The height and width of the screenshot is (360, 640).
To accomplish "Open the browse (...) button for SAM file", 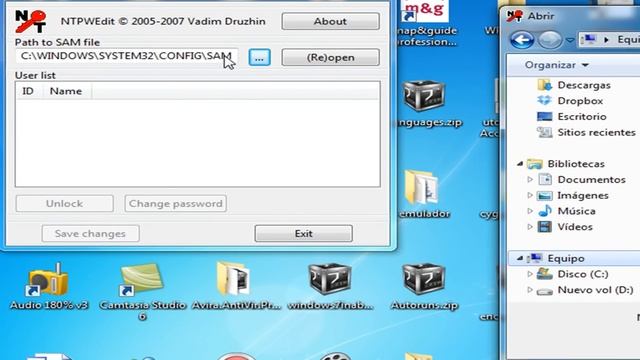I will pyautogui.click(x=260, y=58).
